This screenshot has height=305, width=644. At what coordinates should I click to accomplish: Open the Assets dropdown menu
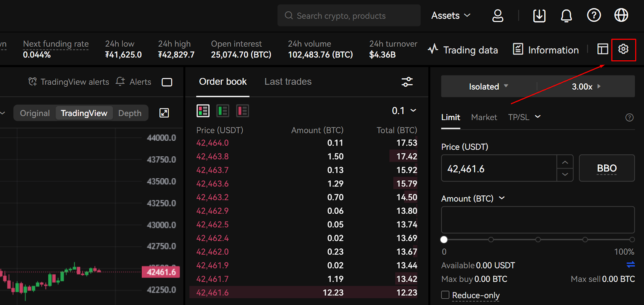451,16
